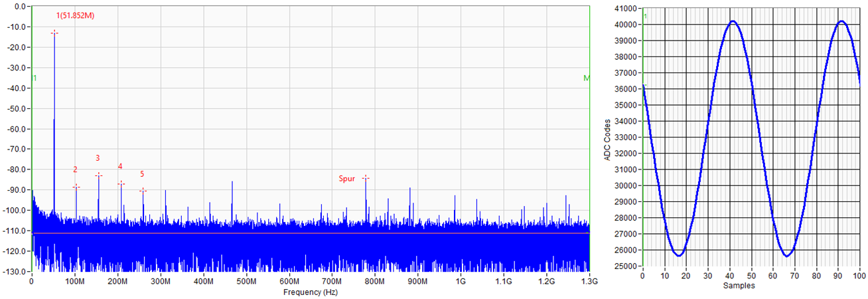Screen dimensions: 868x299
Task: Click the 40 tick on Samples axis
Action: (729, 275)
